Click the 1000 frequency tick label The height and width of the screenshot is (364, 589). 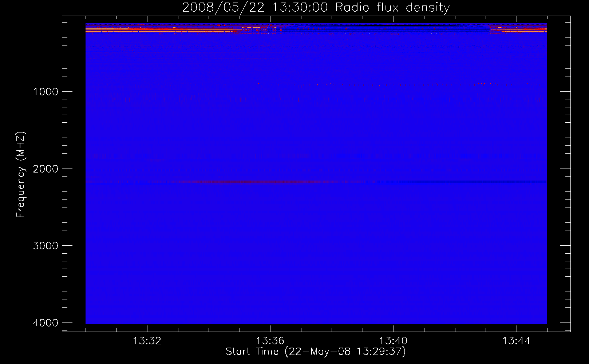[x=46, y=92]
